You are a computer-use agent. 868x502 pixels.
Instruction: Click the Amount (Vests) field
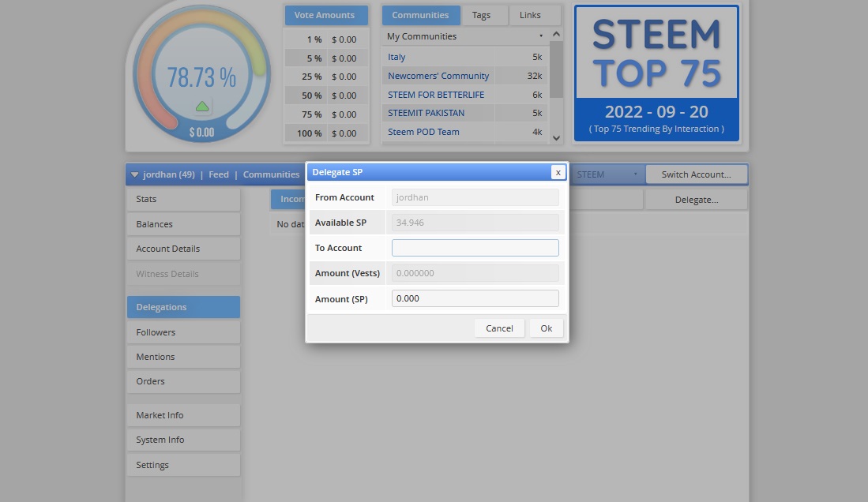click(475, 273)
